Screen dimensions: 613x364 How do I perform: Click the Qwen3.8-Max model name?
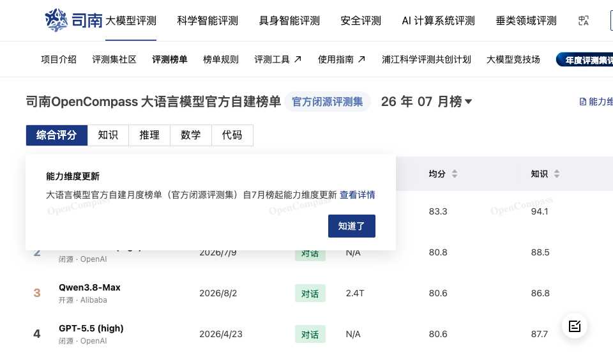pos(89,287)
